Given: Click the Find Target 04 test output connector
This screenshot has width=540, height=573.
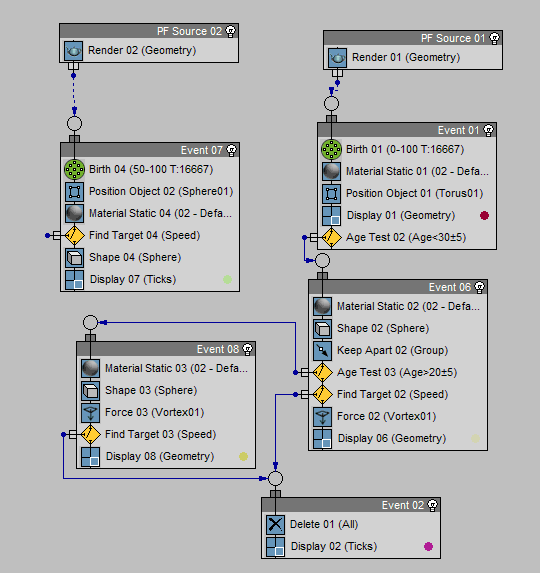Looking at the screenshot, I should tap(56, 235).
